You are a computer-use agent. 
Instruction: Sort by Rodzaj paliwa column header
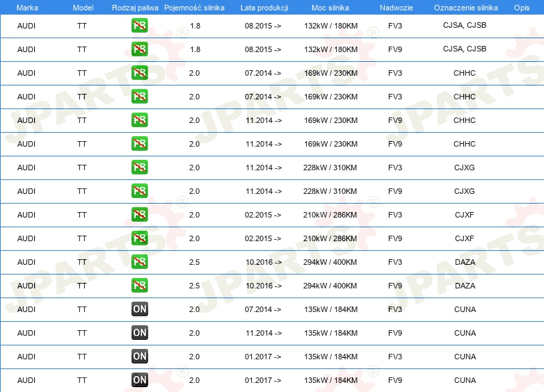[x=135, y=7]
